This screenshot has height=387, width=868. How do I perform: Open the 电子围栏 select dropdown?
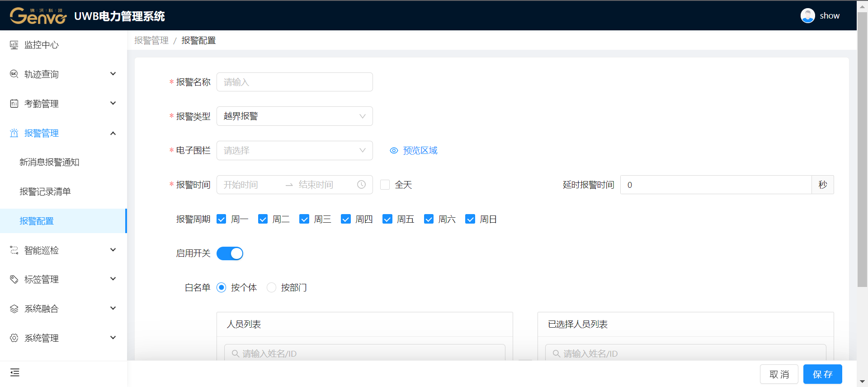click(x=295, y=151)
